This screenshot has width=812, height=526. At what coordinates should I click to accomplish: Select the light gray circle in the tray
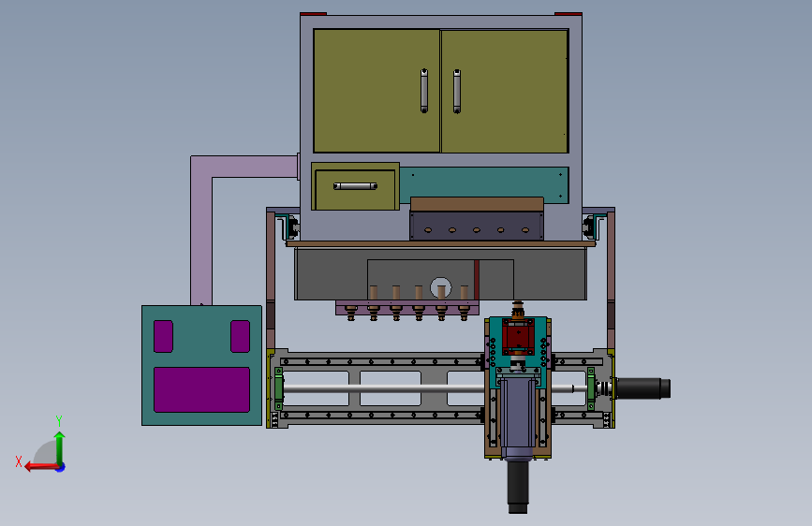[441, 288]
